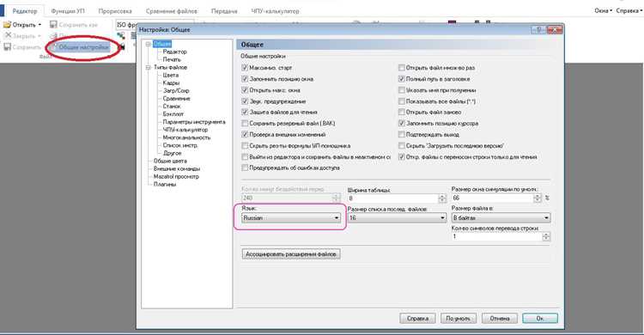Viewport: 644px width, 335px height.
Task: Enable Показывать все файлы (*.*)
Action: pos(402,101)
